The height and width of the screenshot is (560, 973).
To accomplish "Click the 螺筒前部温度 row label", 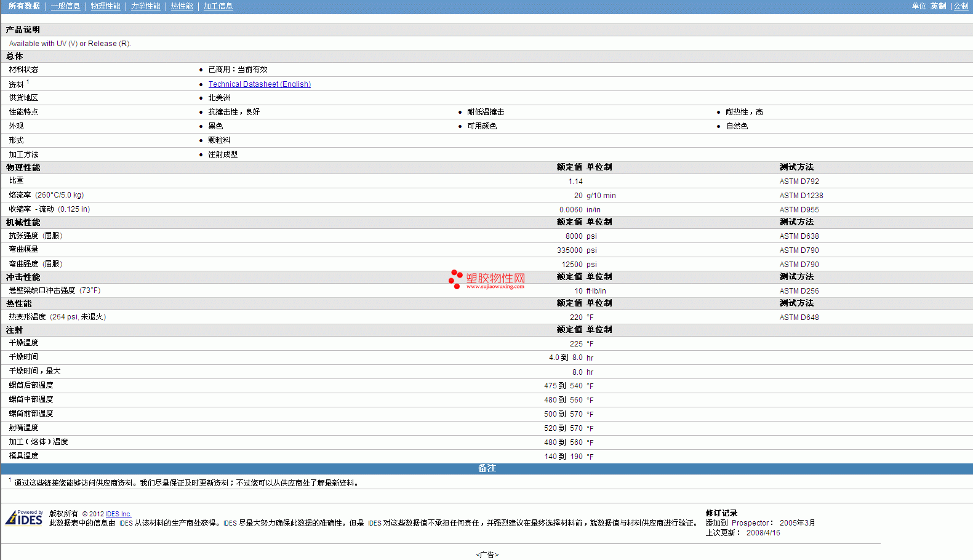I will click(31, 414).
